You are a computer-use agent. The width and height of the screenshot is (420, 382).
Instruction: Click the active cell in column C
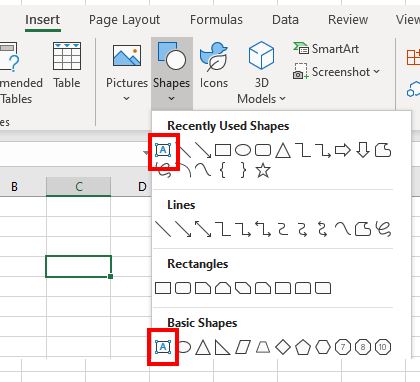(78, 266)
